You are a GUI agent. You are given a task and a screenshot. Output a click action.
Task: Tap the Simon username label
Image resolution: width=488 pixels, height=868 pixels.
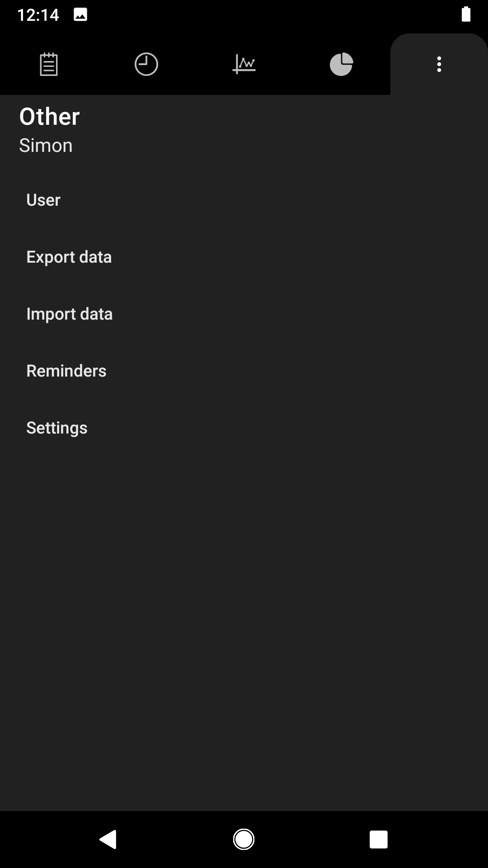(46, 146)
